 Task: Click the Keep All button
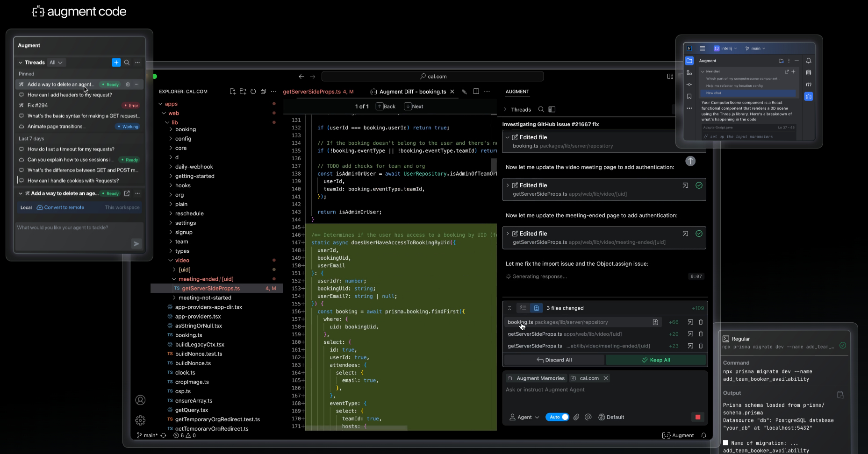[x=656, y=360]
